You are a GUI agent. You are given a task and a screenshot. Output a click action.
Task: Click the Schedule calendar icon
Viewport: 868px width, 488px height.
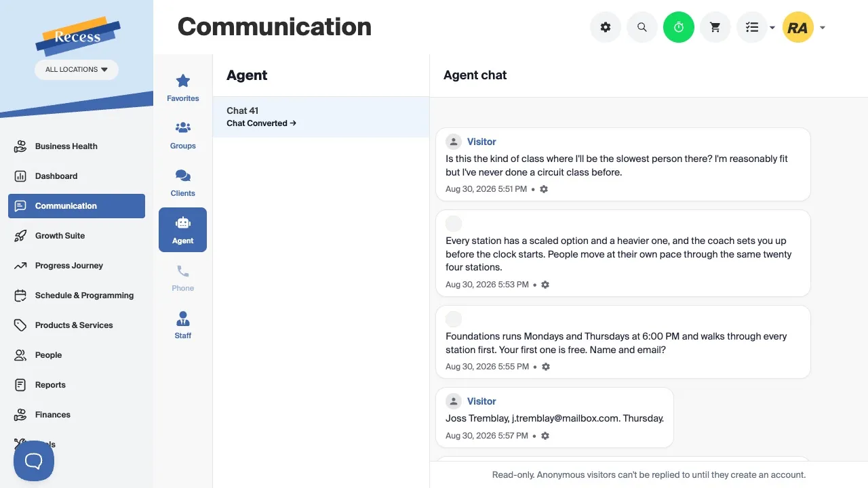pos(20,296)
